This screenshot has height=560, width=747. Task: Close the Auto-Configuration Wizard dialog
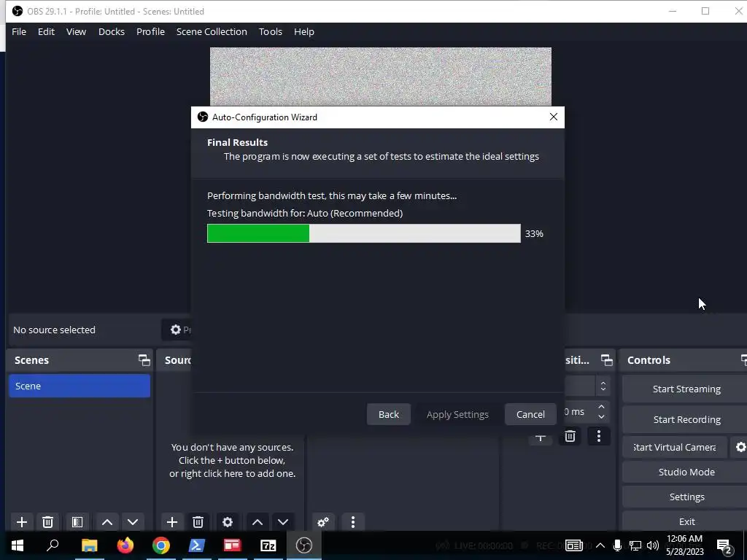pos(554,117)
